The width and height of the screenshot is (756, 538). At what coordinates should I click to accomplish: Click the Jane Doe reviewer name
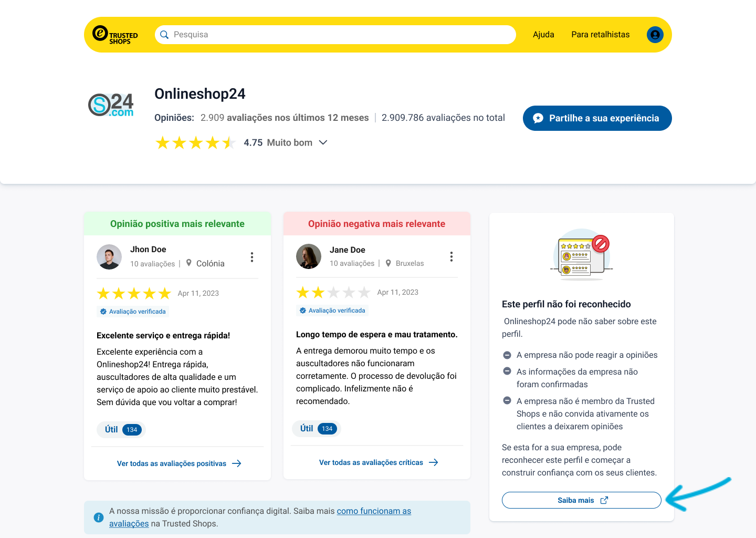[x=348, y=250]
